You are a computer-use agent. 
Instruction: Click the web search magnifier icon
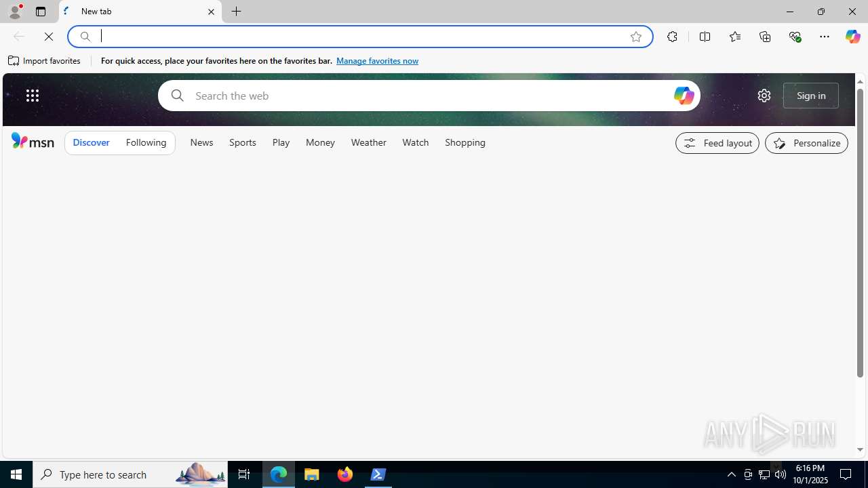177,96
